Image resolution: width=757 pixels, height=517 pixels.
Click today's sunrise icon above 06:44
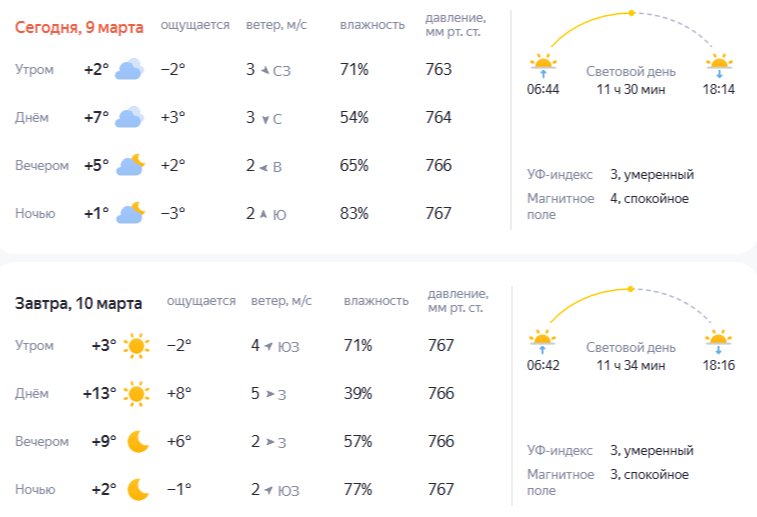click(x=542, y=66)
